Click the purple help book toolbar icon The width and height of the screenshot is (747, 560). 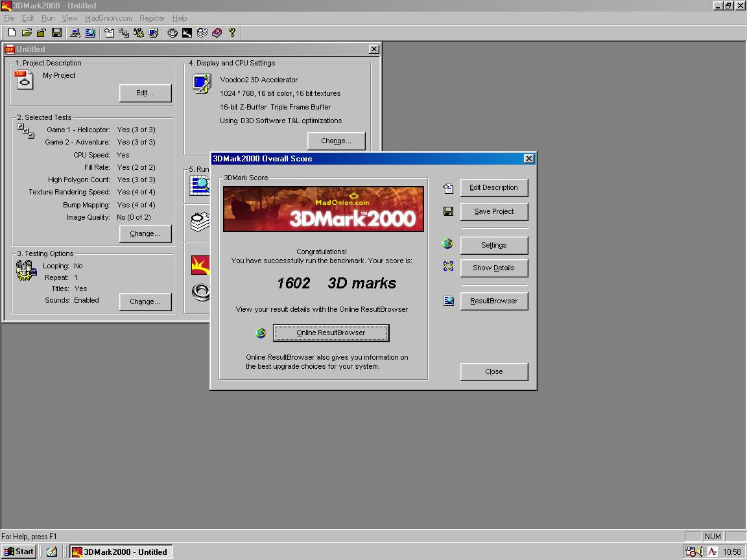tap(217, 32)
